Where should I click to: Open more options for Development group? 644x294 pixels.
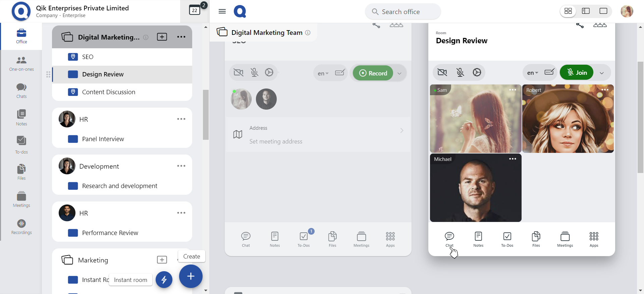[x=181, y=166]
